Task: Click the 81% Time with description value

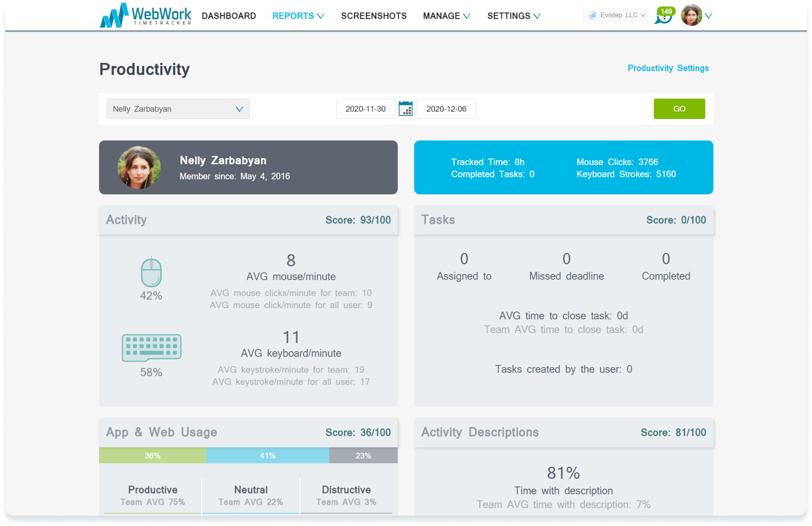Action: tap(563, 473)
